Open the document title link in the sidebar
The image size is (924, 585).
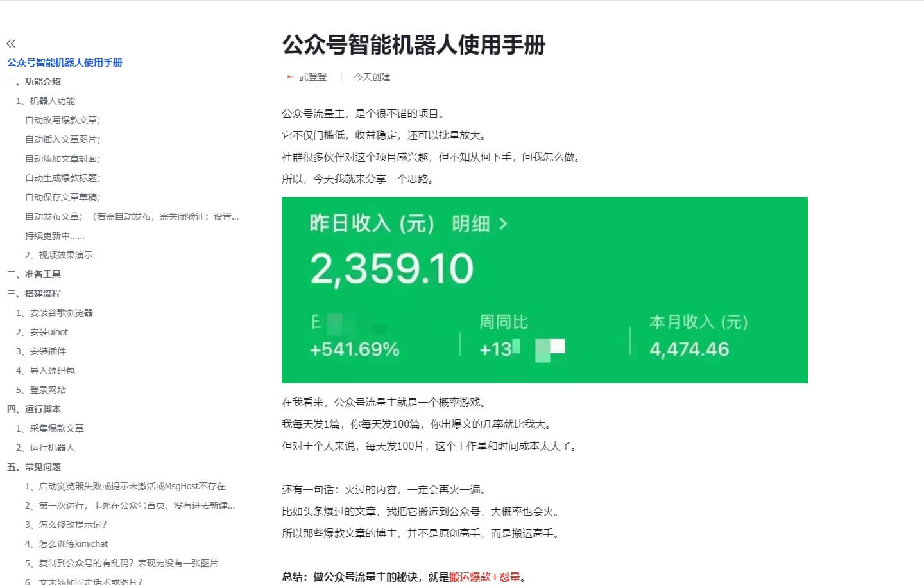coord(64,63)
